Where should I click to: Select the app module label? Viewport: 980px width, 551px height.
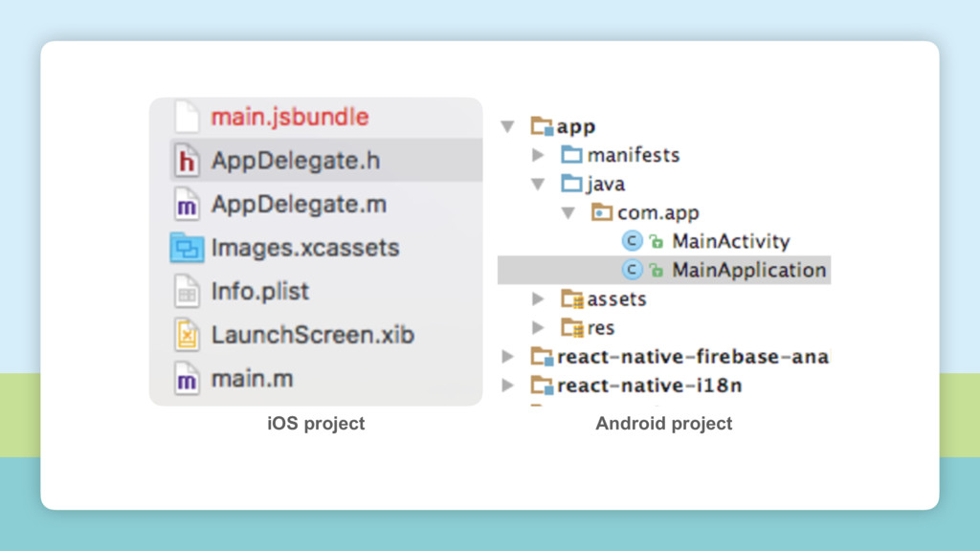click(x=575, y=127)
